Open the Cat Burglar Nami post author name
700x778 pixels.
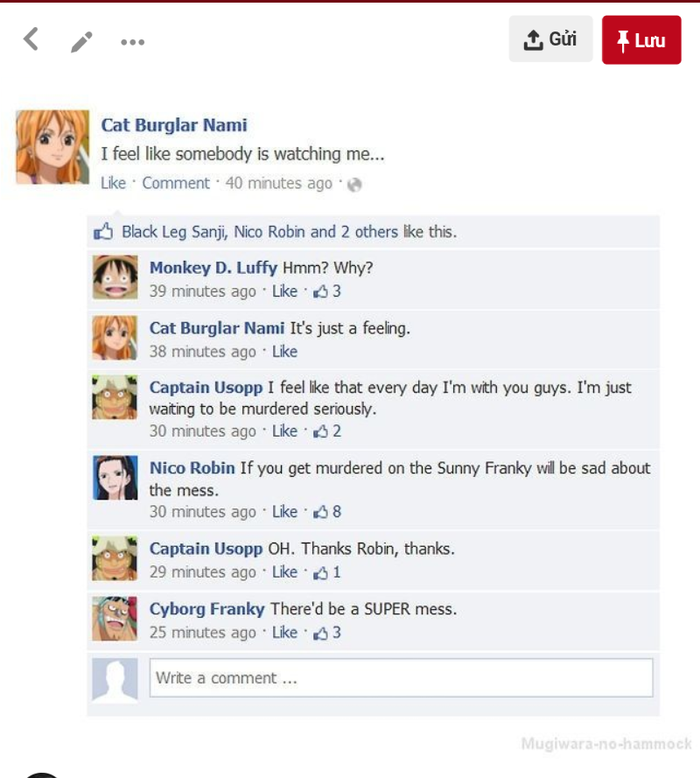point(174,125)
